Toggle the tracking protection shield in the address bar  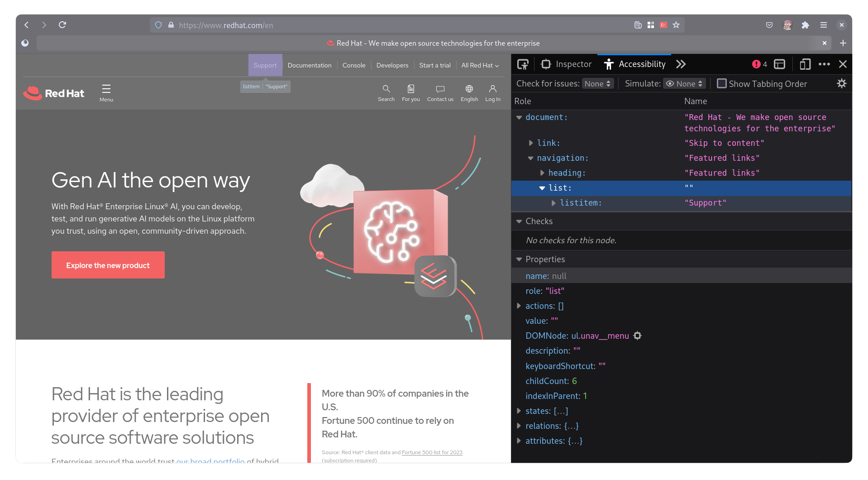pos(158,25)
